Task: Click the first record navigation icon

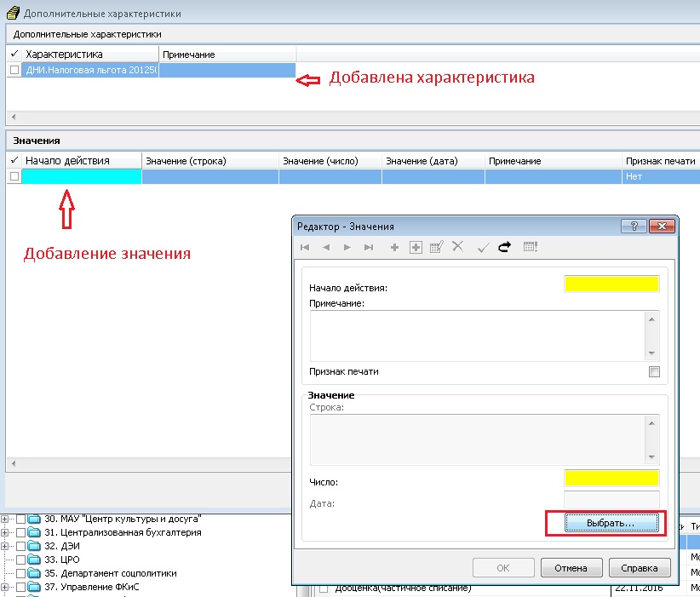Action: point(305,247)
